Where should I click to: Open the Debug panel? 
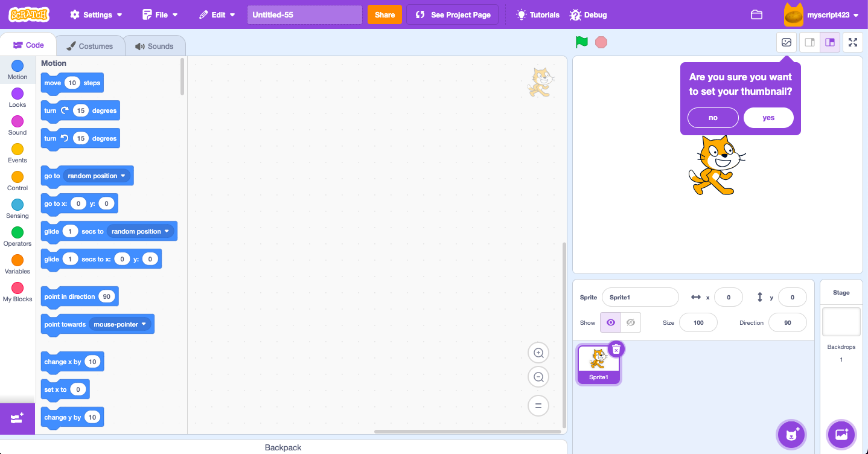(589, 14)
